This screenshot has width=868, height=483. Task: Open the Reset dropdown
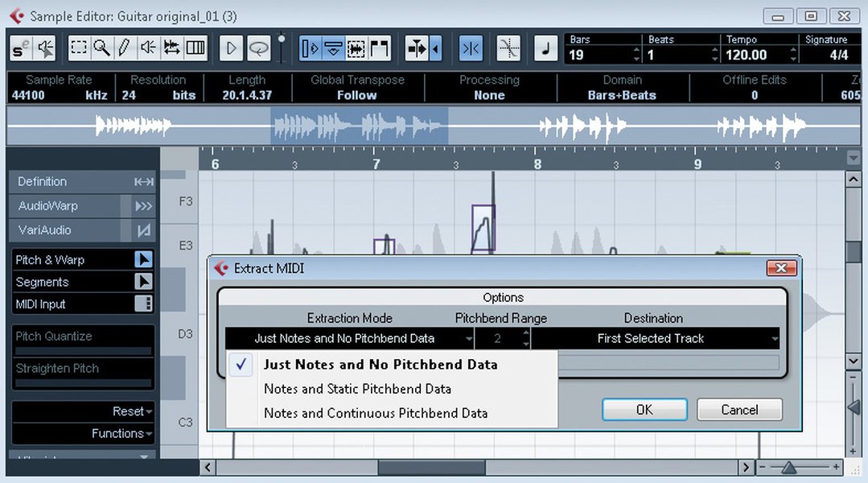132,411
